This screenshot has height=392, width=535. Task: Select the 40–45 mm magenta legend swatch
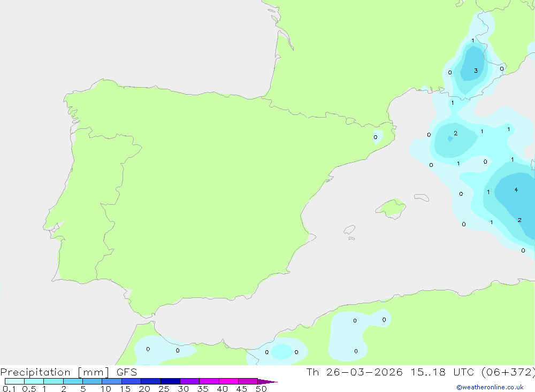[x=228, y=381]
